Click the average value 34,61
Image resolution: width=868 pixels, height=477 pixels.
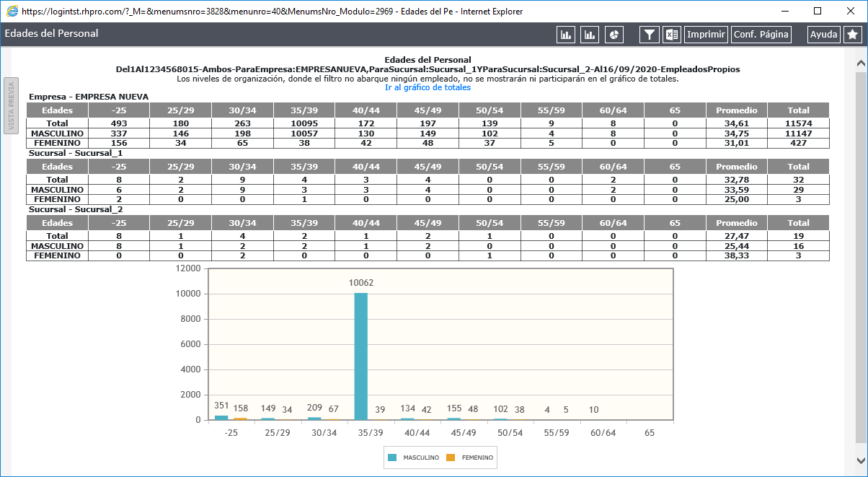click(737, 124)
